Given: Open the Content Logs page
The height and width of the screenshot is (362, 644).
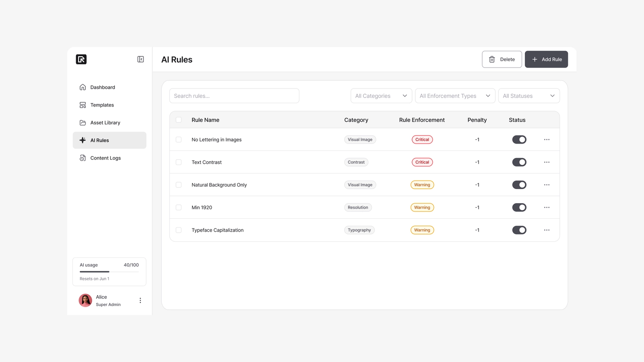Looking at the screenshot, I should [109, 158].
